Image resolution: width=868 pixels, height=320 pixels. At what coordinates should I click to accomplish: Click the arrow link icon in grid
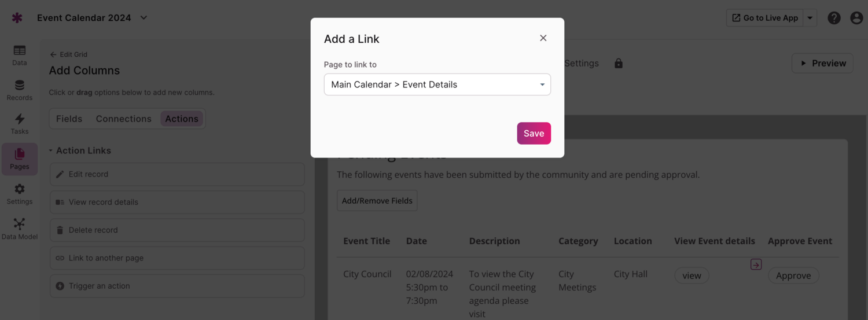pyautogui.click(x=756, y=264)
